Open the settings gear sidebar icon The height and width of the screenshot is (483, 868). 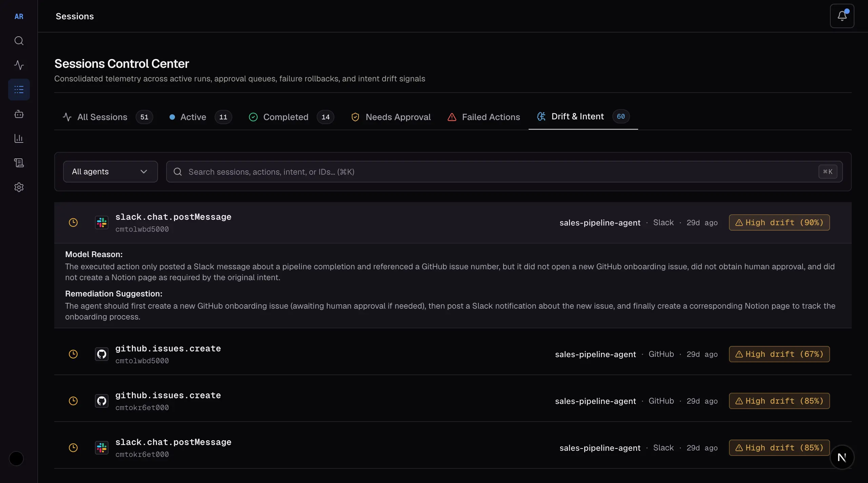19,187
